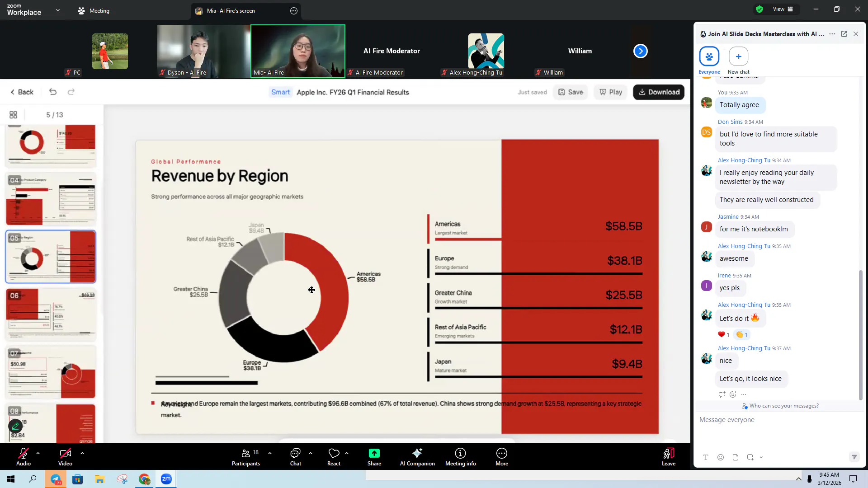Open the Participants panel
Screen dimensions: 868x488
pos(246,456)
